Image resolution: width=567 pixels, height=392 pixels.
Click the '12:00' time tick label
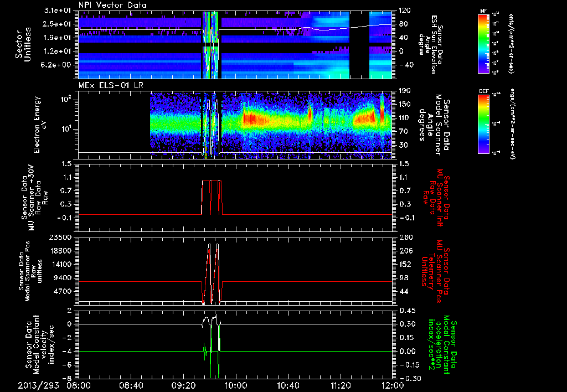click(x=392, y=385)
